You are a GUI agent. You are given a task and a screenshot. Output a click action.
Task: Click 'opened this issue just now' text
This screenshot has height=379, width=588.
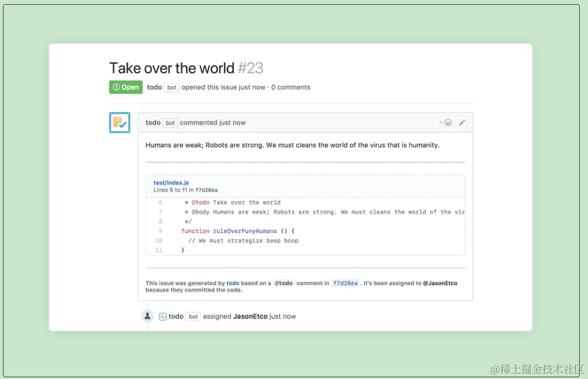coord(223,87)
